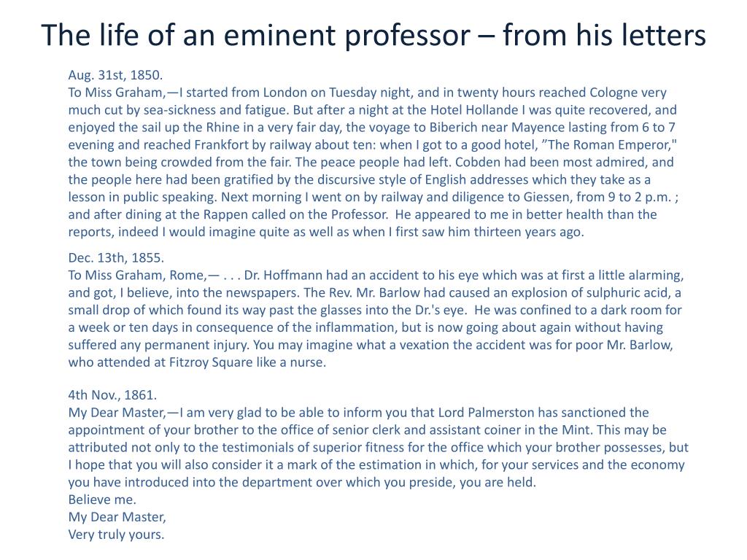Click the quoted hotel name The Roman Emperor

610,145
